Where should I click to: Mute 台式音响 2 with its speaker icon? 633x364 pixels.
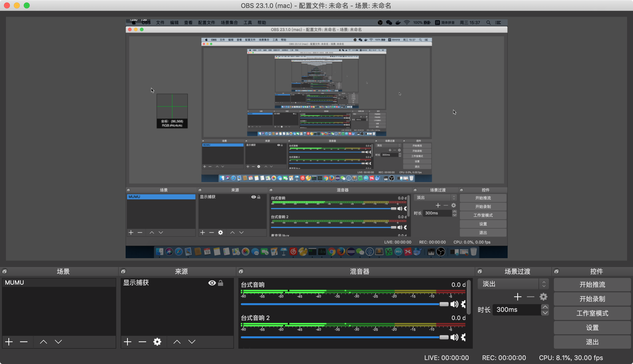[x=454, y=337]
